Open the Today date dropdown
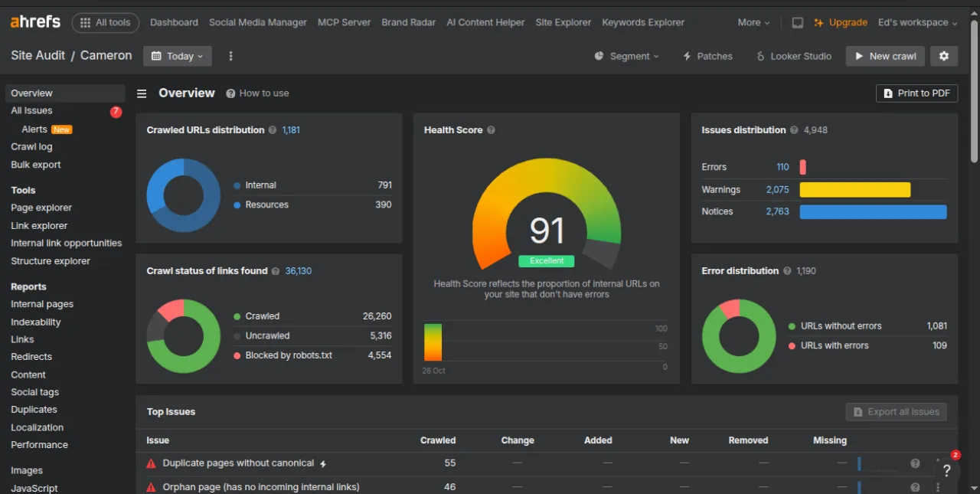 click(x=178, y=56)
